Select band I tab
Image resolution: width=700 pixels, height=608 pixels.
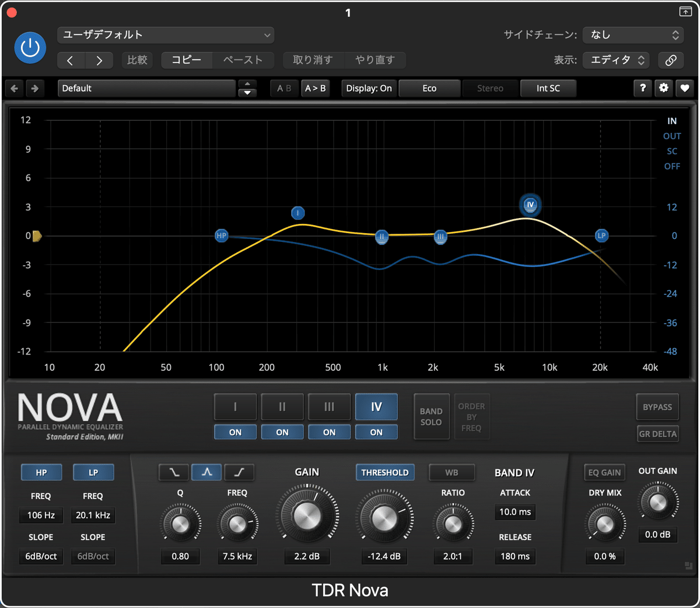(235, 407)
